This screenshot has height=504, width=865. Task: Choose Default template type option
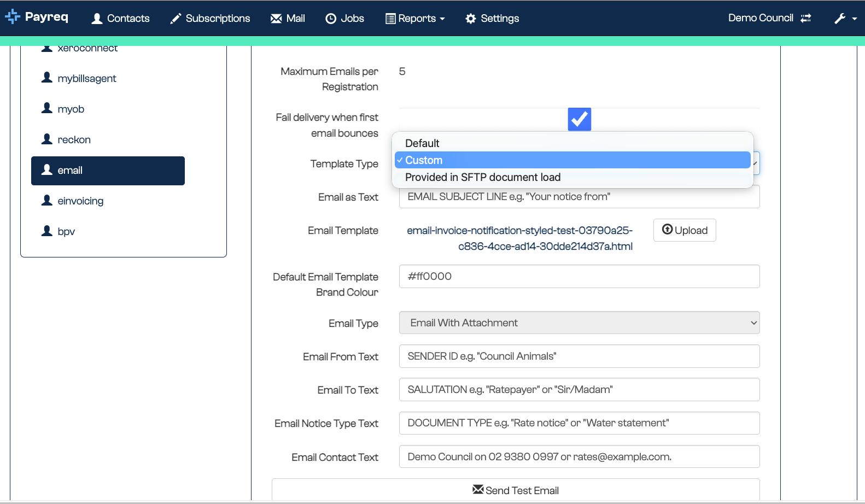tap(572, 143)
